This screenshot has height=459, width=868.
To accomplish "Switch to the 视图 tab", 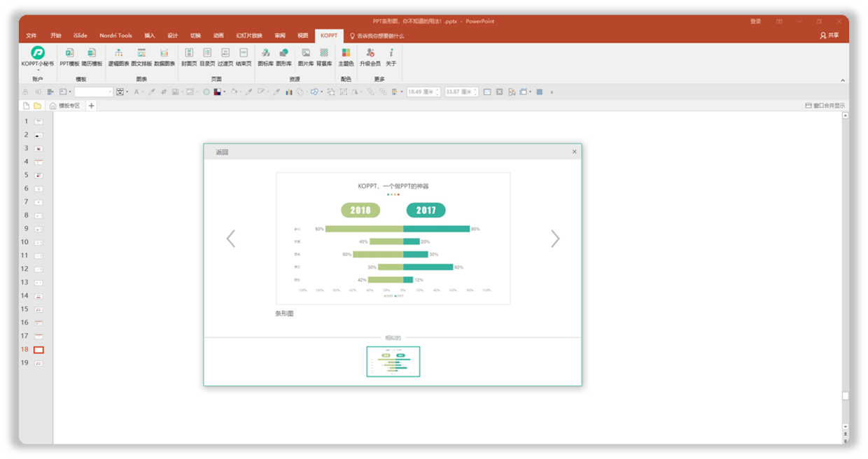I will (x=302, y=36).
